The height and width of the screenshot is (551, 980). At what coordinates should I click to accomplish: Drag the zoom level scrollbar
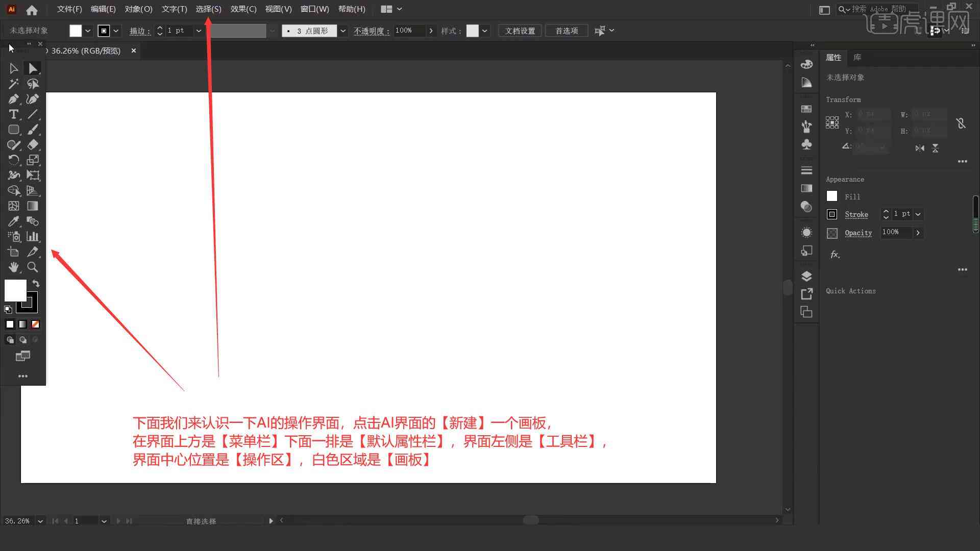[531, 520]
